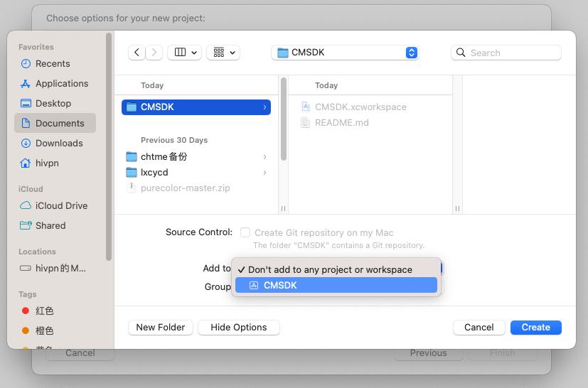The width and height of the screenshot is (588, 388).
Task: Select the lxcycd folder
Action: 196,173
